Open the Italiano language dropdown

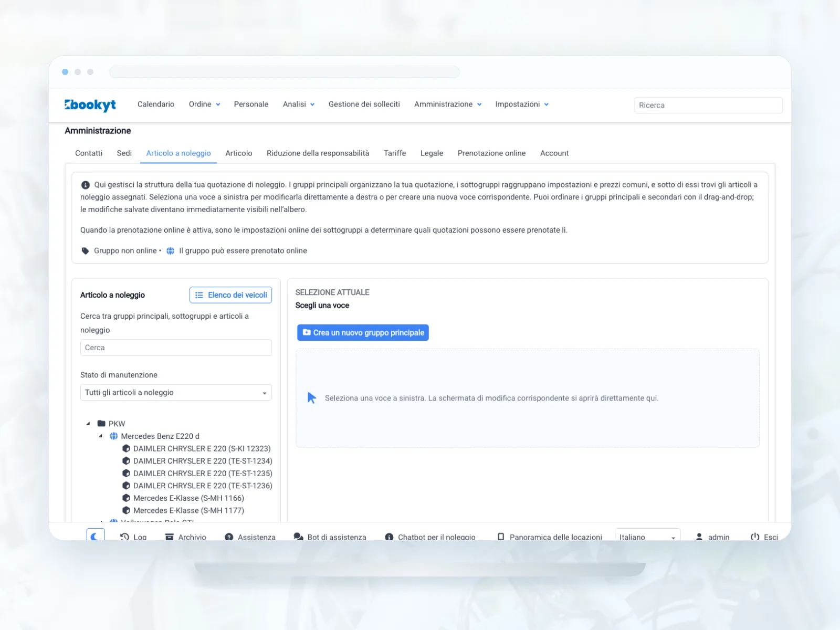(x=647, y=537)
